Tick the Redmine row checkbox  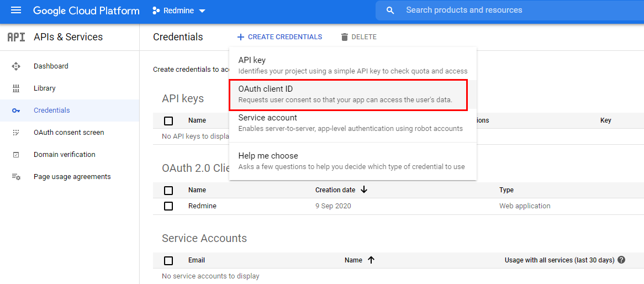tap(168, 206)
